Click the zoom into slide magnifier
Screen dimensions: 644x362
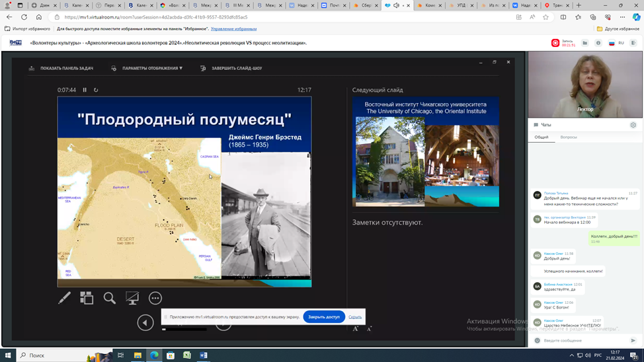[110, 299]
